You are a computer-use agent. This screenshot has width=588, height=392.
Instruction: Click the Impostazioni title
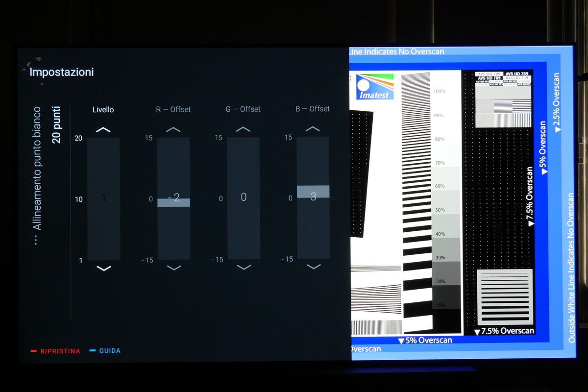(x=61, y=72)
